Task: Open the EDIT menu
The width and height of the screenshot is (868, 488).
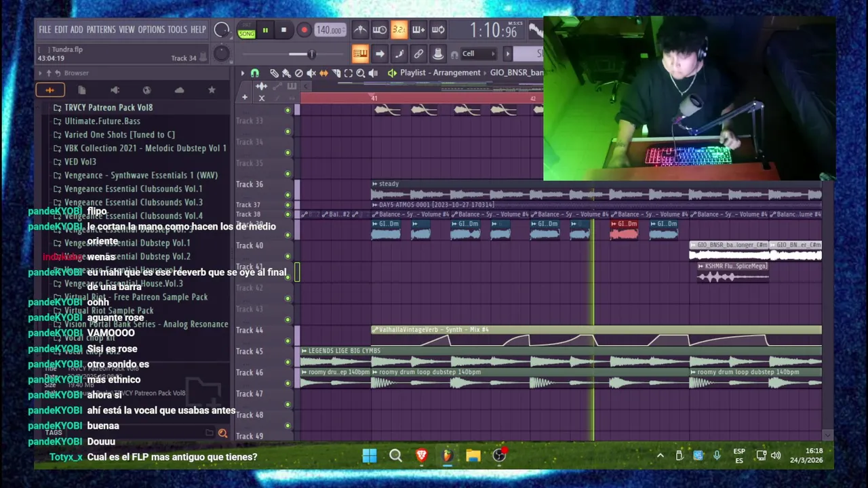Action: [x=61, y=30]
